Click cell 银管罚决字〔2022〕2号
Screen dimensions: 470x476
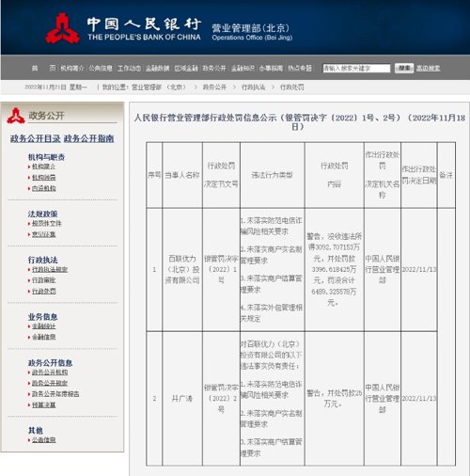(x=221, y=399)
